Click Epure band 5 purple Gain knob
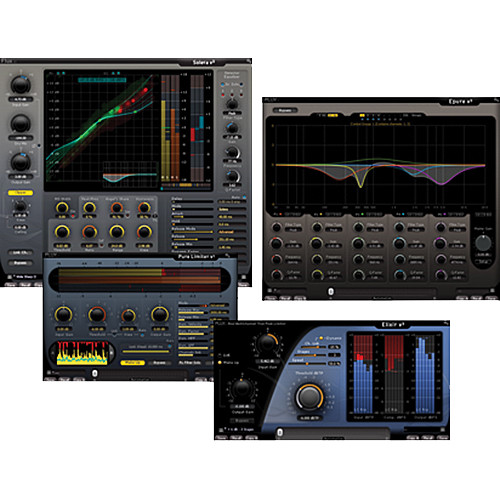The height and width of the screenshot is (500, 500). click(440, 243)
